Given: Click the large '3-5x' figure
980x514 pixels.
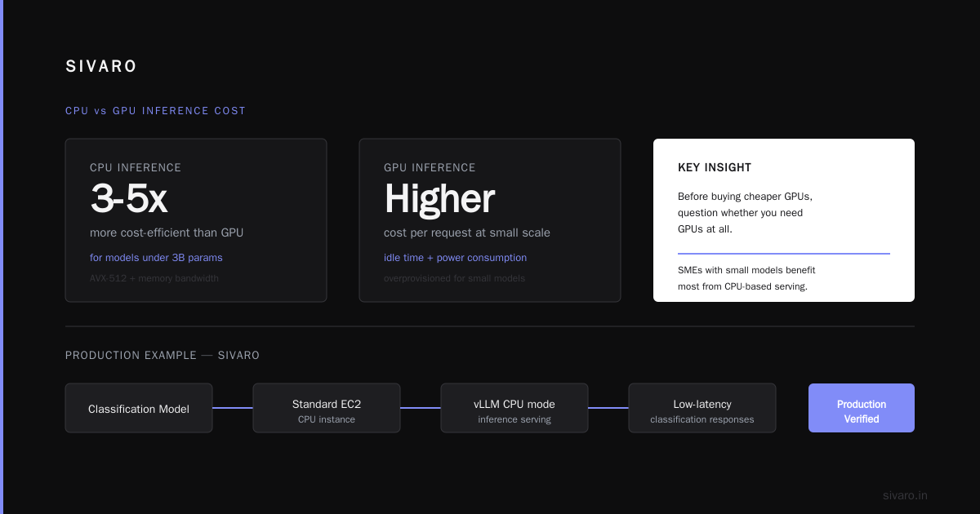Looking at the screenshot, I should tap(129, 198).
